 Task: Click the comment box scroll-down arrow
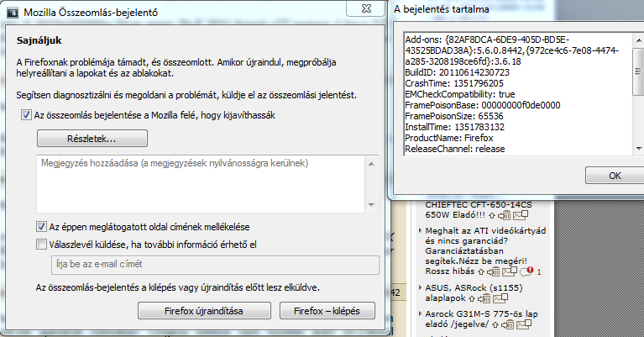(371, 205)
